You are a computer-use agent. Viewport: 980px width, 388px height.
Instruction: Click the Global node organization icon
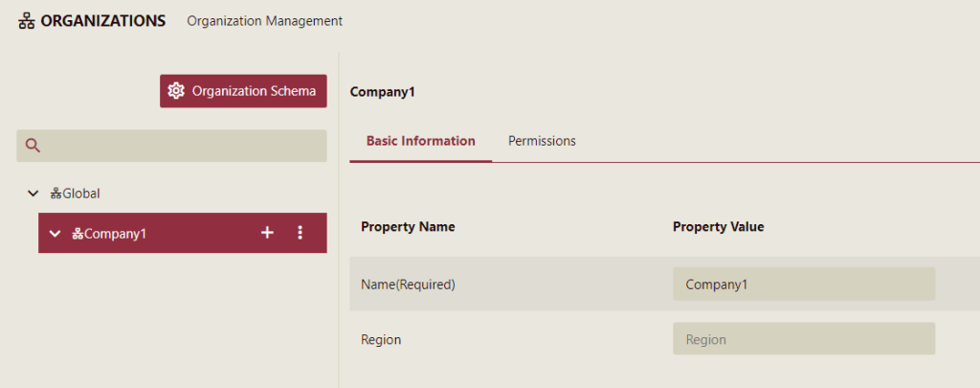pyautogui.click(x=56, y=194)
